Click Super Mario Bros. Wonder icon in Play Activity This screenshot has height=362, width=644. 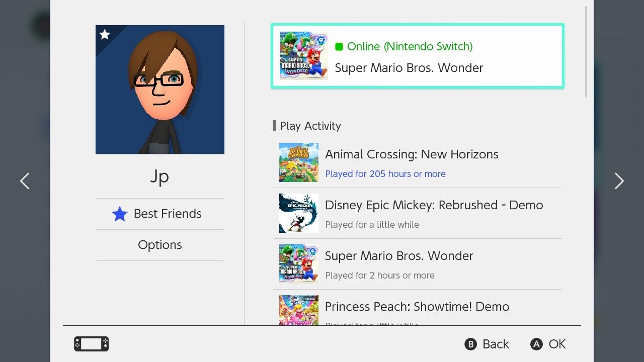(x=299, y=264)
